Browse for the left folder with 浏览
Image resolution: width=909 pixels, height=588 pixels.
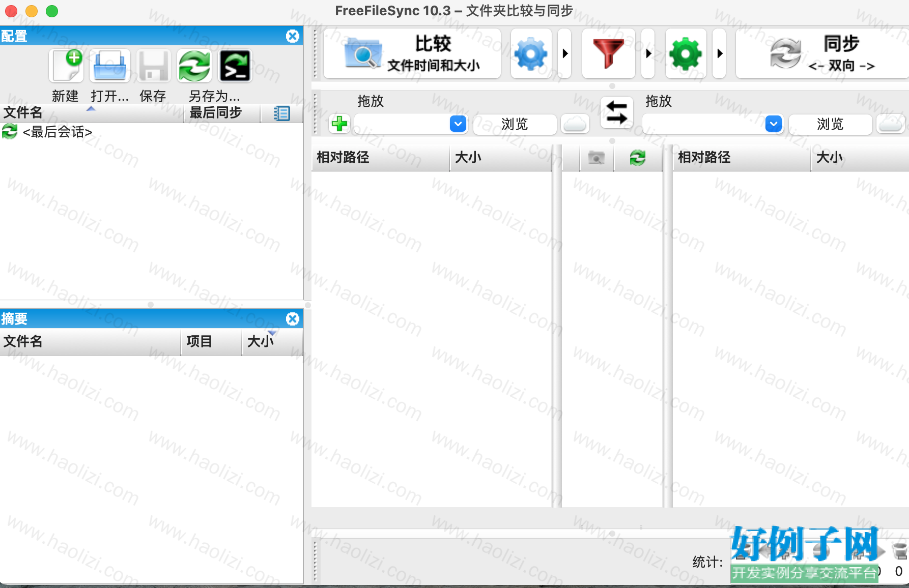(x=515, y=124)
